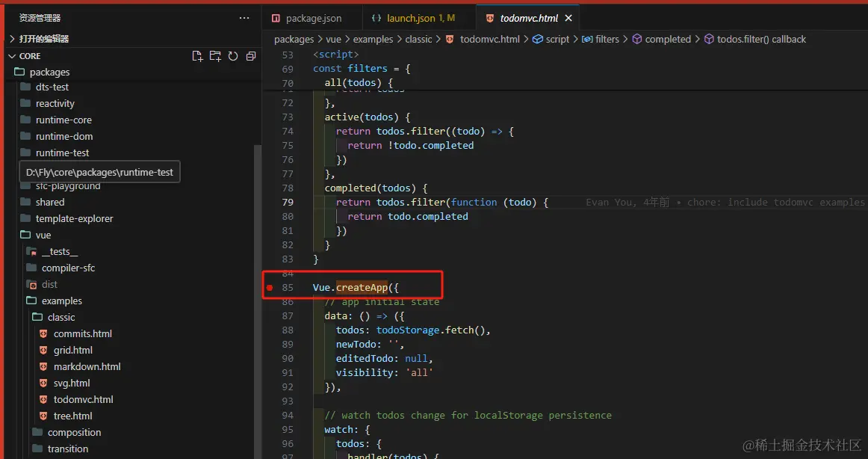868x459 pixels.
Task: Click createApp on line 85
Action: 362,288
